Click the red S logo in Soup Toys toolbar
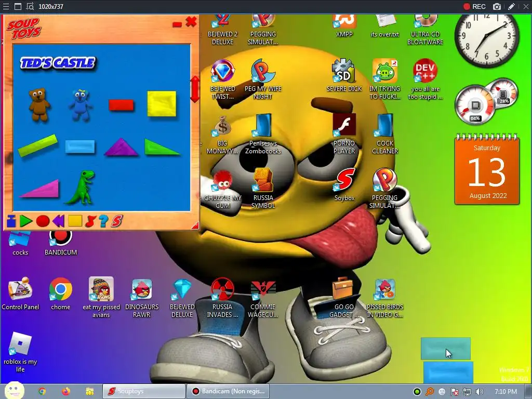This screenshot has height=399, width=532. [117, 221]
